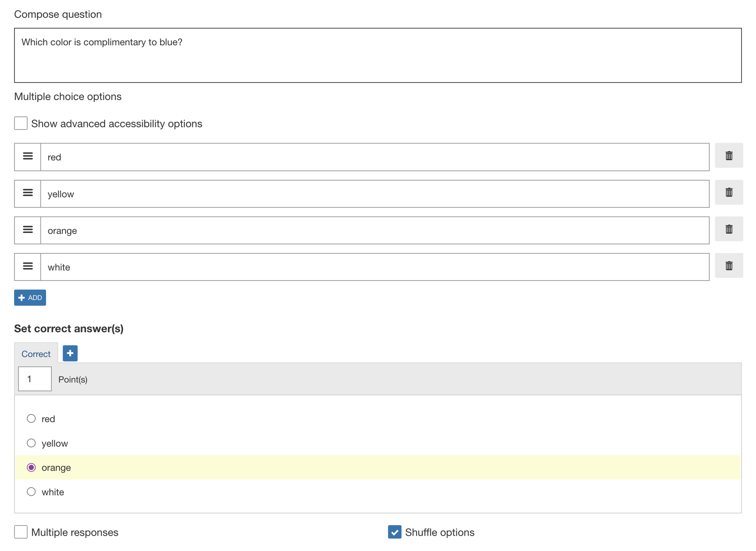Image resolution: width=756 pixels, height=551 pixels.
Task: Click the drag handle beside "red"
Action: point(27,156)
